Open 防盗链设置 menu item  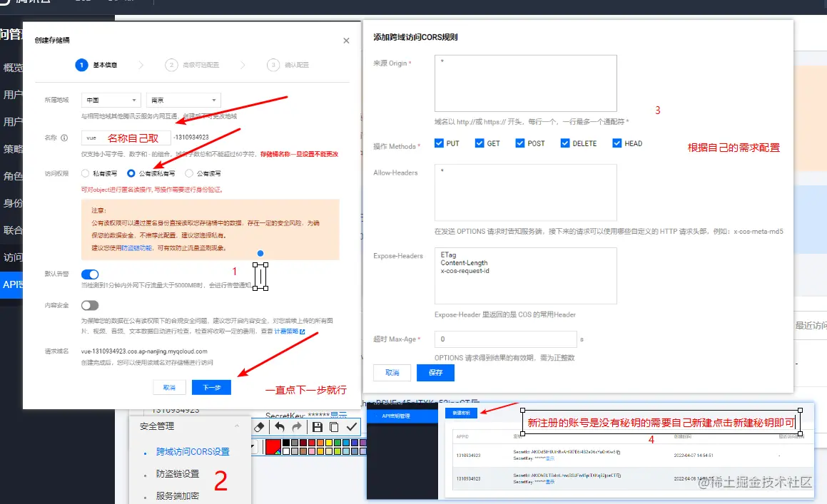tap(178, 474)
